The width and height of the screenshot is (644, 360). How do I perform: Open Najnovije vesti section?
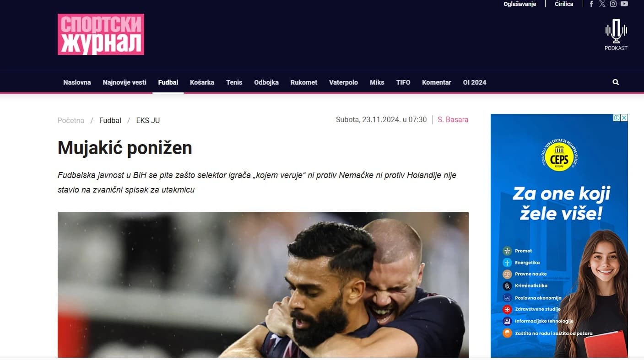(124, 82)
